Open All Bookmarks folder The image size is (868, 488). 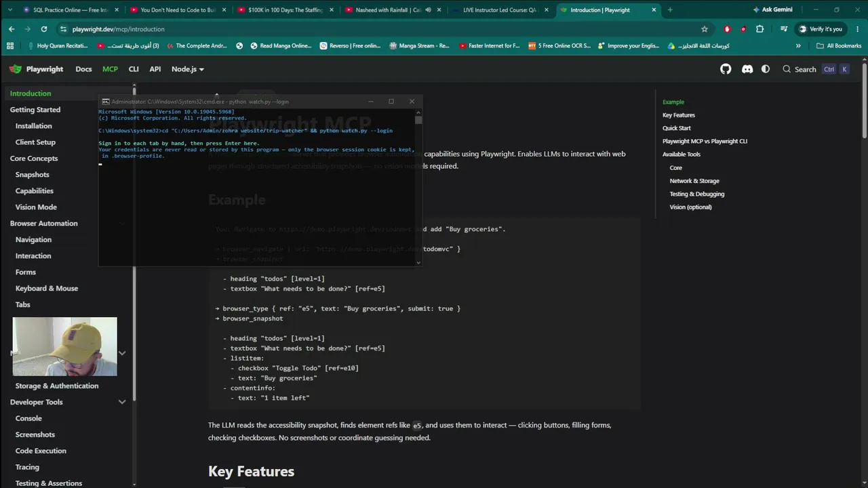(839, 46)
